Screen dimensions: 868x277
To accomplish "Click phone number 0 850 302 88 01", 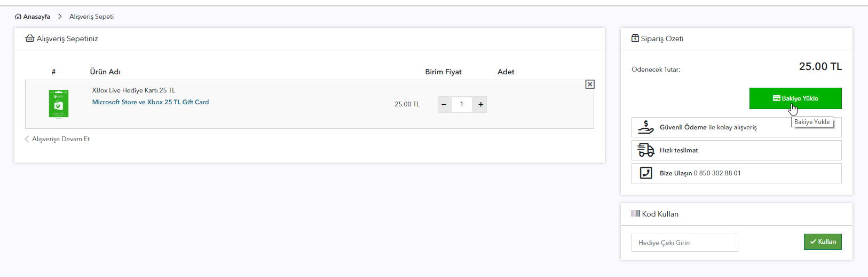I will tap(717, 173).
